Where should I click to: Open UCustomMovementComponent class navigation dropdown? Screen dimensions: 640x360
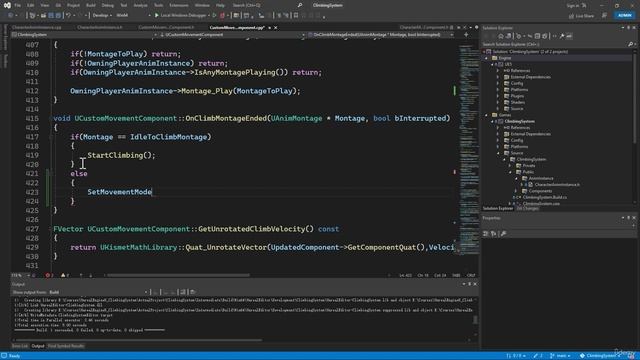[233, 35]
